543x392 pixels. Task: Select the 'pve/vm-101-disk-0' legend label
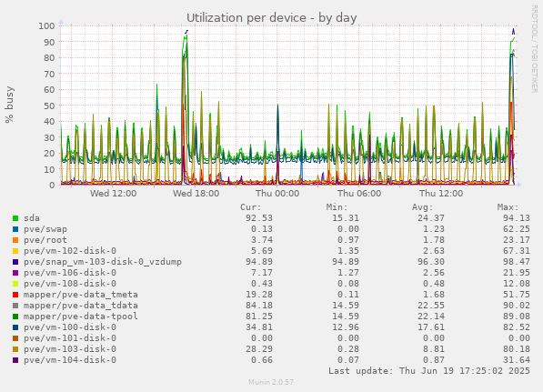click(x=70, y=338)
